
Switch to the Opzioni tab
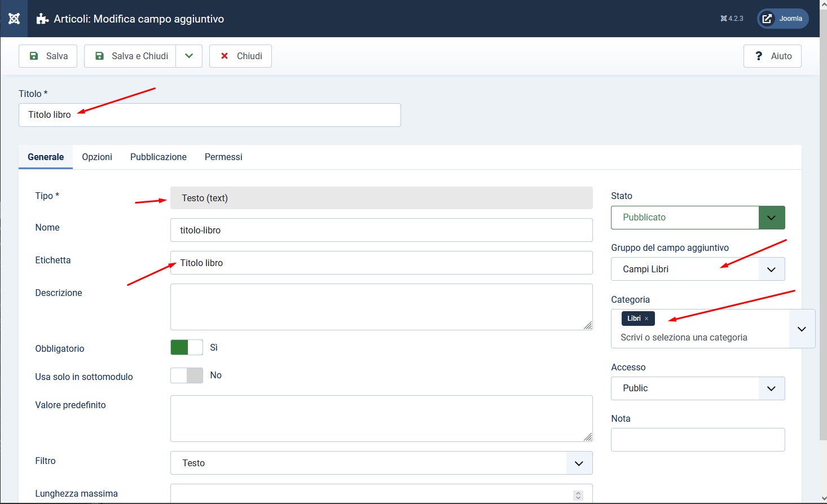(x=97, y=157)
